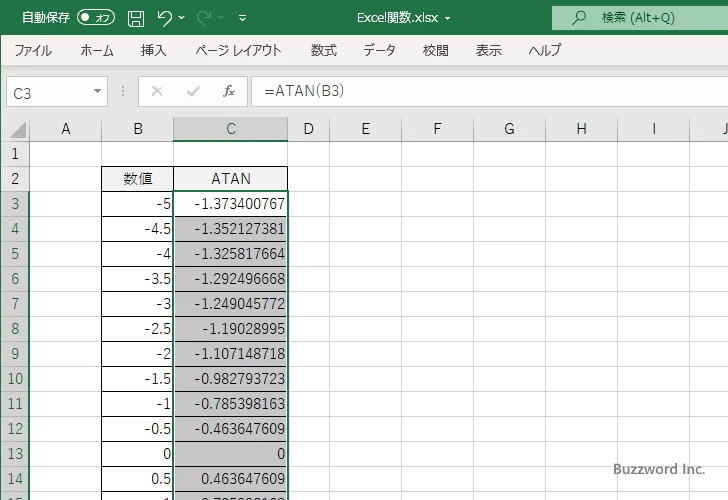This screenshot has width=728, height=500.
Task: Click the Undo arrow icon
Action: (164, 18)
